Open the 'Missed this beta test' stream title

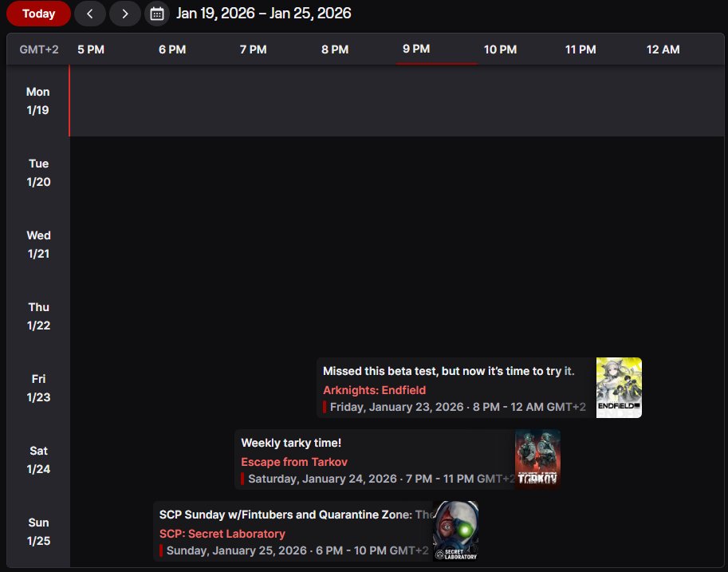click(x=448, y=371)
